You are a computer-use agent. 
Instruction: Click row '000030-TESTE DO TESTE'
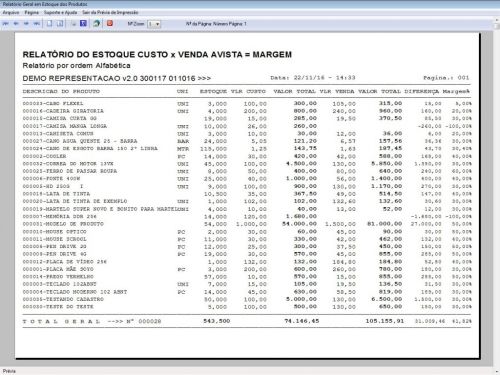point(247,307)
